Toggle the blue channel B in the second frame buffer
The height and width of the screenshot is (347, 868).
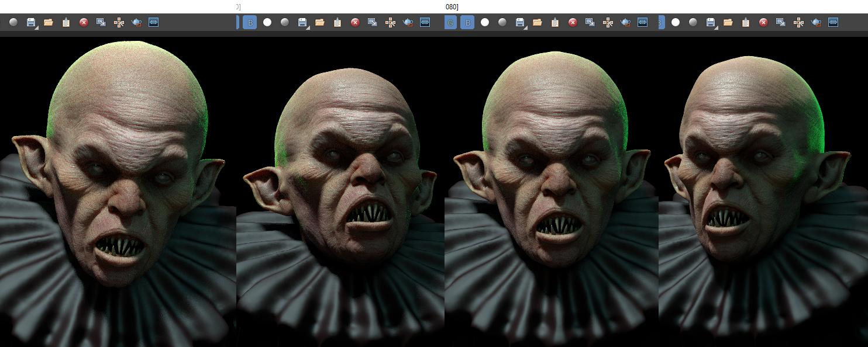[x=250, y=23]
